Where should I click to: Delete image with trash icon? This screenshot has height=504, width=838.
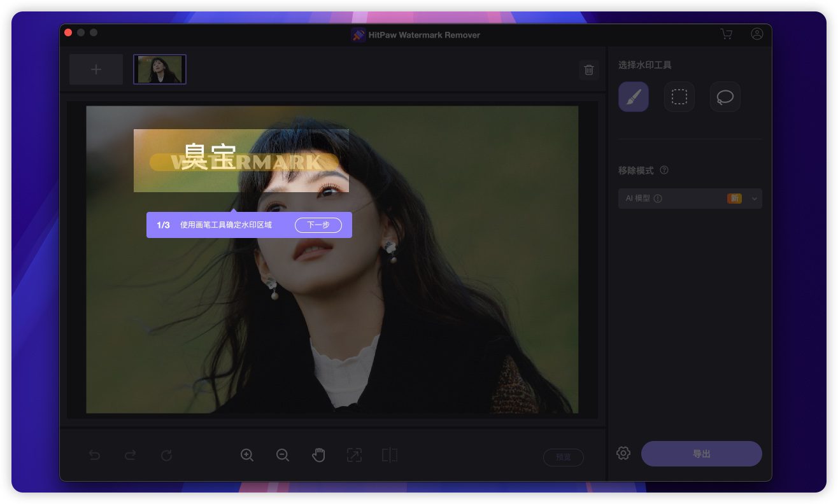coord(589,69)
